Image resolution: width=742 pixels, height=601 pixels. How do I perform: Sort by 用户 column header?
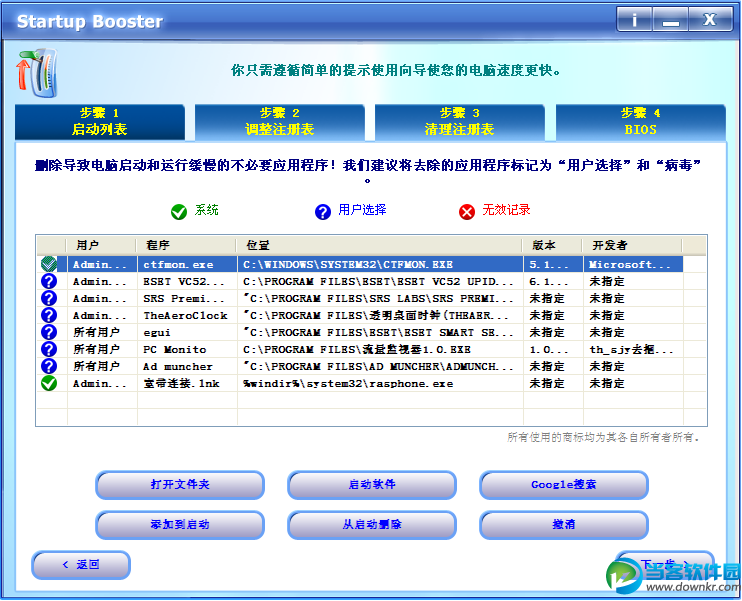(x=101, y=245)
